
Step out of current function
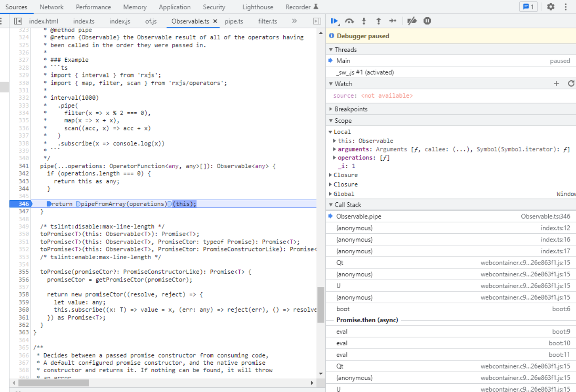click(x=378, y=21)
